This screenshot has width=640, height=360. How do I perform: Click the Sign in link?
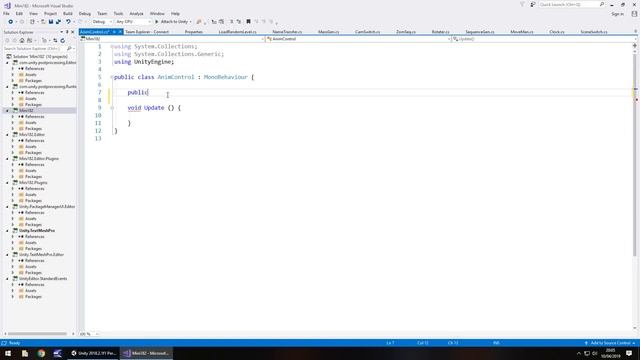pyautogui.click(x=617, y=14)
